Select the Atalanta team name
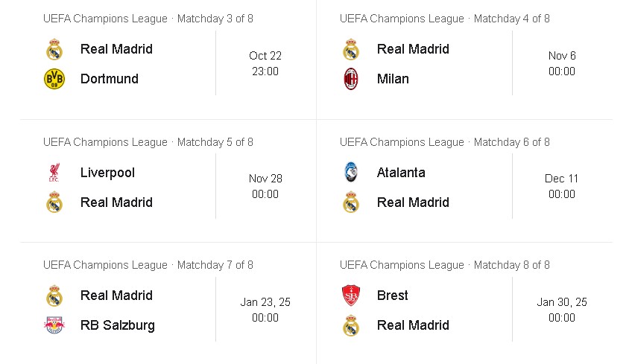Screen dimensions: 632x364 click(x=401, y=173)
